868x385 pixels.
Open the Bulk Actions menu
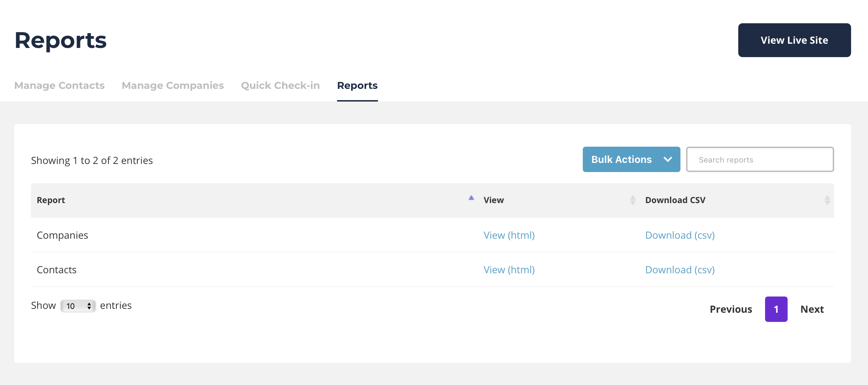621,160
